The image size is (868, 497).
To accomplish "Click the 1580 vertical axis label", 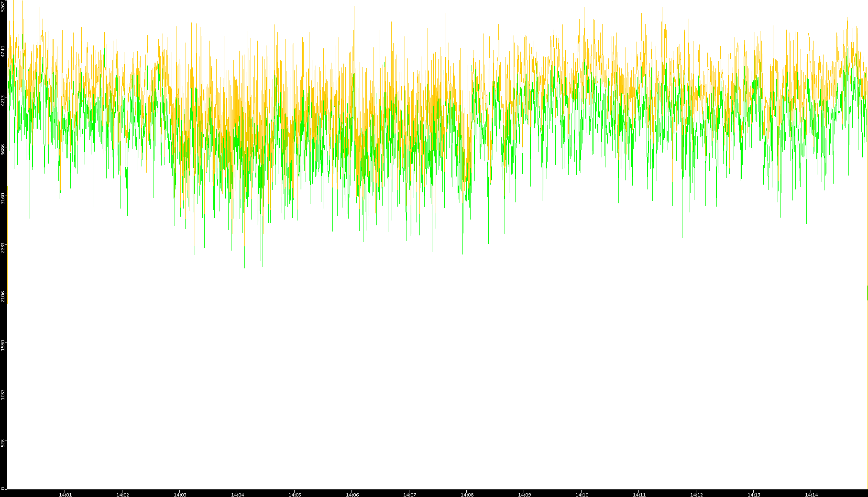I will coord(3,345).
